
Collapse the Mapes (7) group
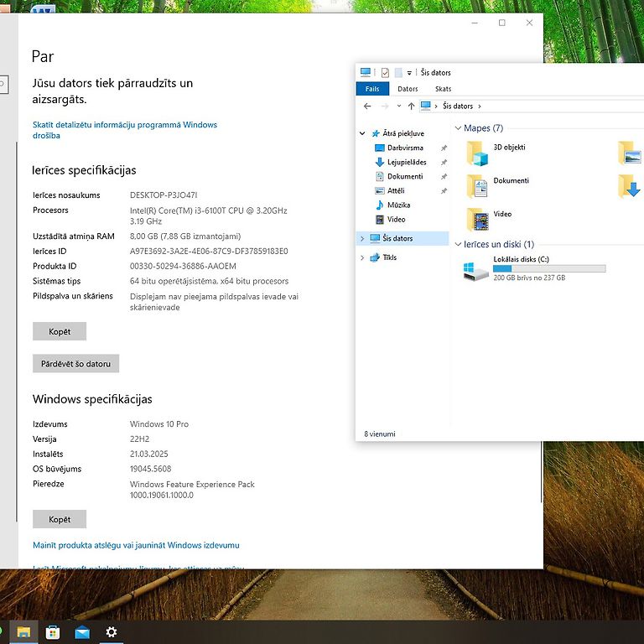[458, 128]
